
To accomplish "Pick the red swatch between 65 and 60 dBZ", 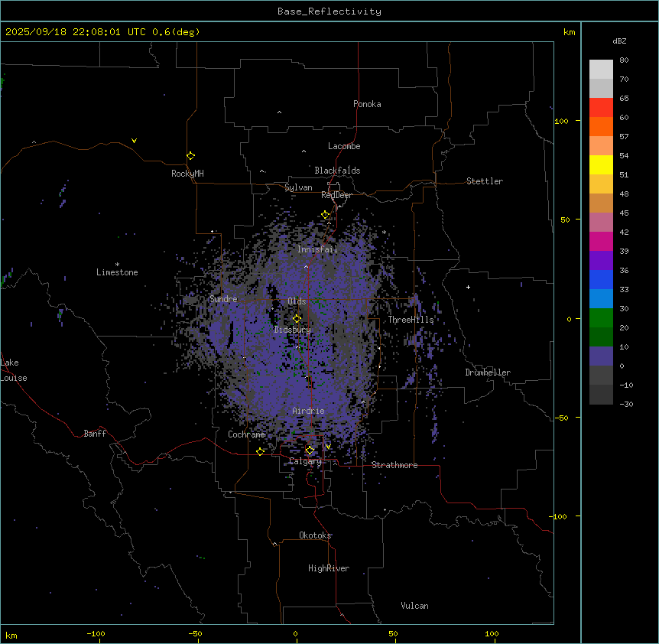I will tap(601, 108).
